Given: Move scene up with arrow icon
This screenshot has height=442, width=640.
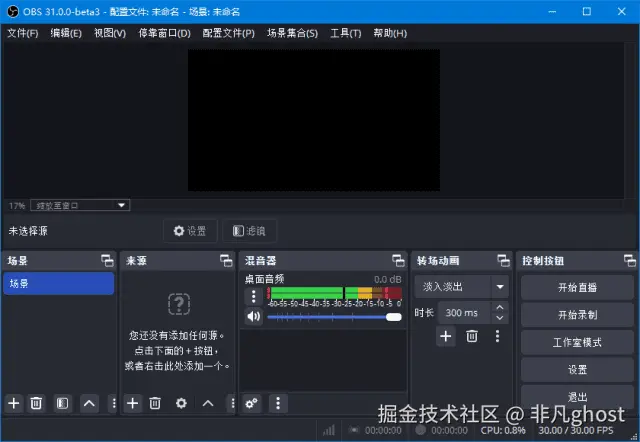Looking at the screenshot, I should pyautogui.click(x=89, y=403).
